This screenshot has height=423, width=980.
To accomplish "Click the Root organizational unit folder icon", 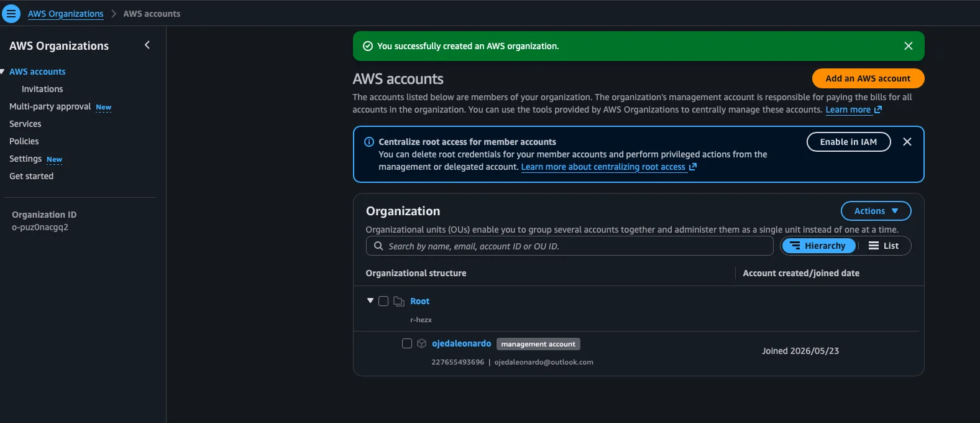I will click(x=399, y=301).
